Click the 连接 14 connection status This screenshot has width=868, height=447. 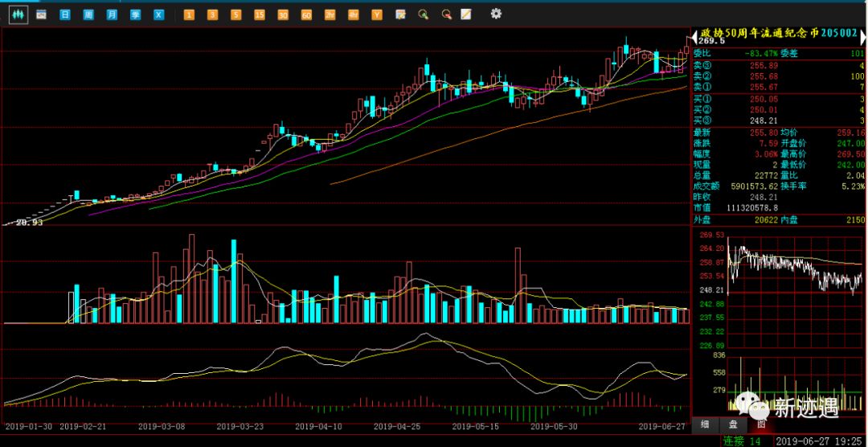(x=742, y=441)
